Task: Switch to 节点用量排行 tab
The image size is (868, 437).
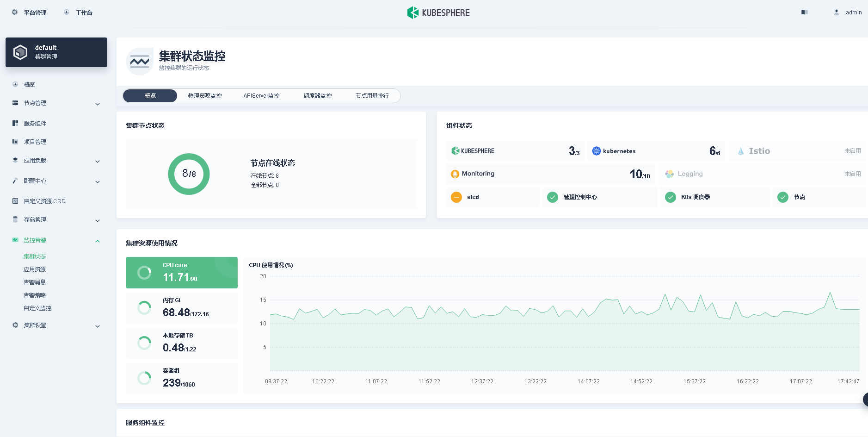Action: pyautogui.click(x=372, y=96)
